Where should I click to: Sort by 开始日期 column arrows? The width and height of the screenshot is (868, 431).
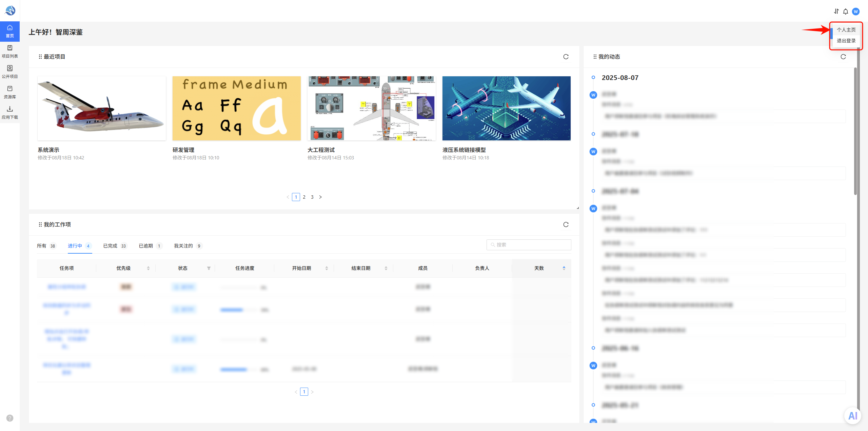[327, 268]
